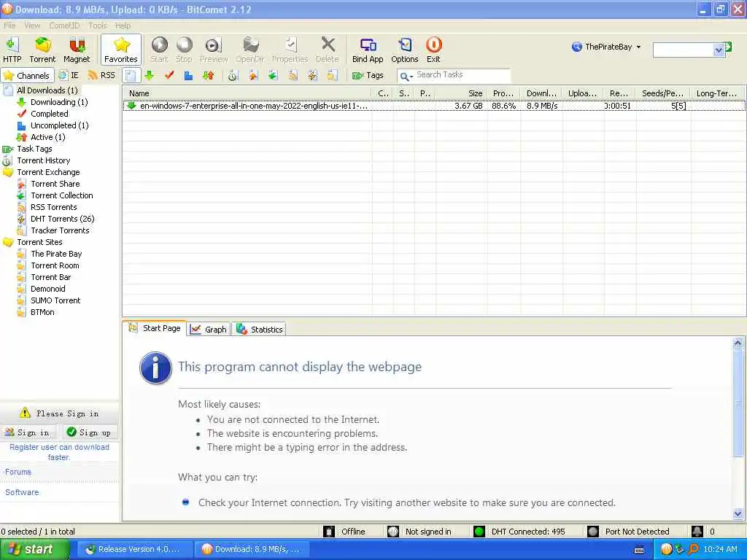Show all downloads filter page icon
747x560 pixels.
[131, 75]
